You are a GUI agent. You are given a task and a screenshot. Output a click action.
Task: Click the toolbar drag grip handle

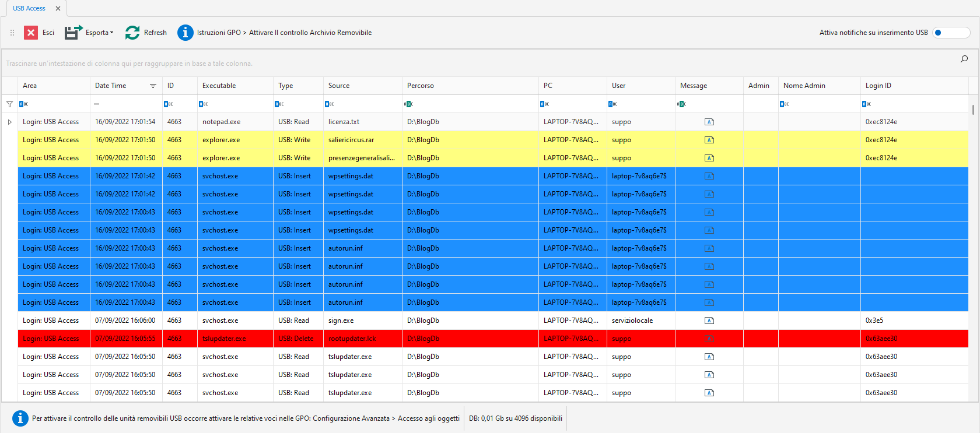pos(12,33)
